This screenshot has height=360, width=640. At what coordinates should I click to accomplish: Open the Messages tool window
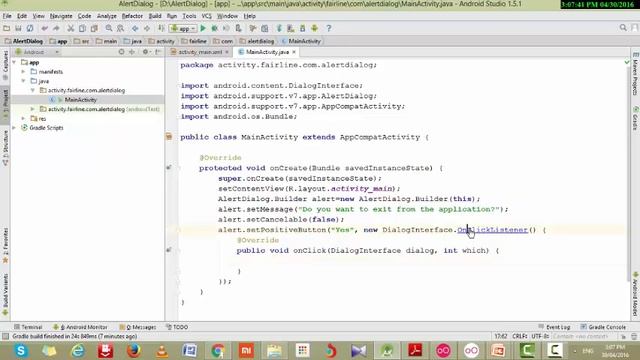click(138, 327)
